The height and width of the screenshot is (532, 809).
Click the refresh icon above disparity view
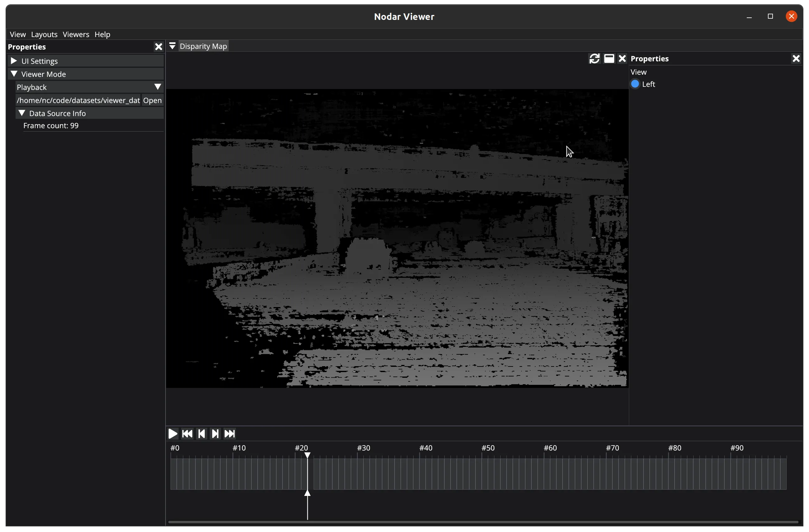(594, 59)
